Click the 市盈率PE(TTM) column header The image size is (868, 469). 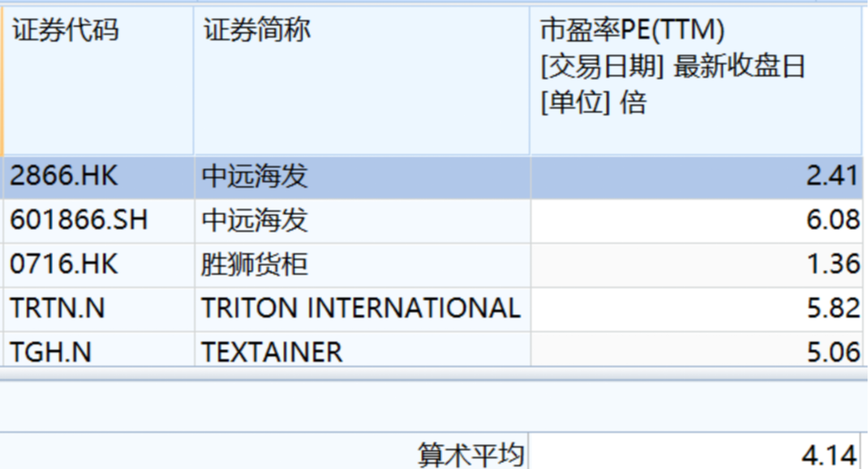632,31
